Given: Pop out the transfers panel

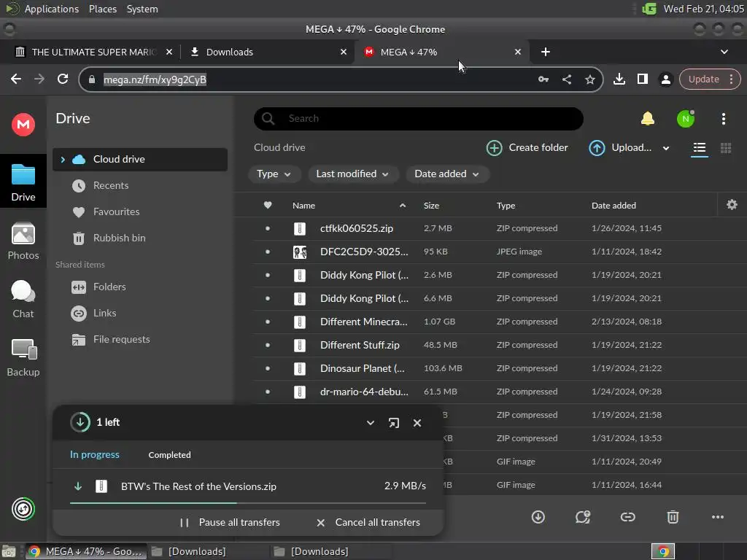Looking at the screenshot, I should click(x=393, y=423).
